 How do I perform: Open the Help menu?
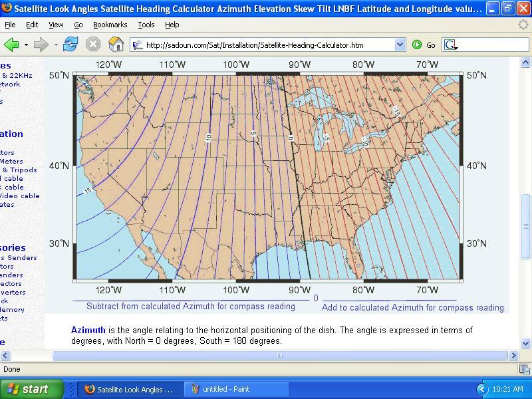click(x=172, y=25)
